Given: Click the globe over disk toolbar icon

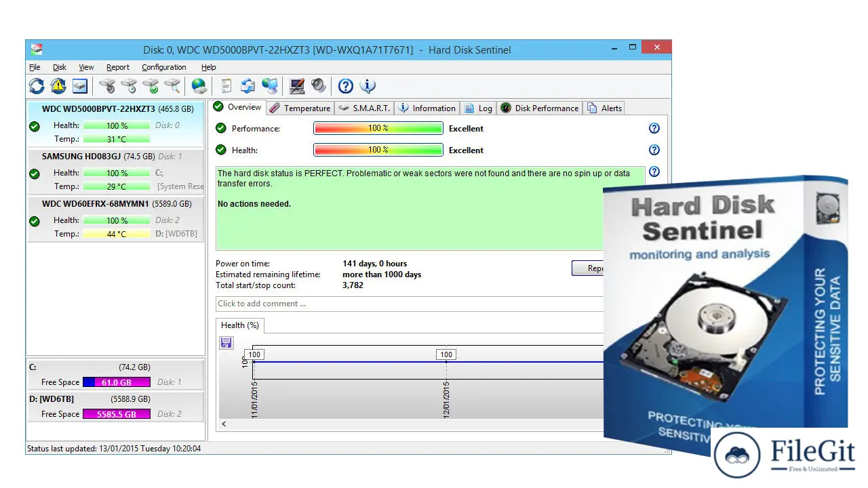Looking at the screenshot, I should pos(199,86).
